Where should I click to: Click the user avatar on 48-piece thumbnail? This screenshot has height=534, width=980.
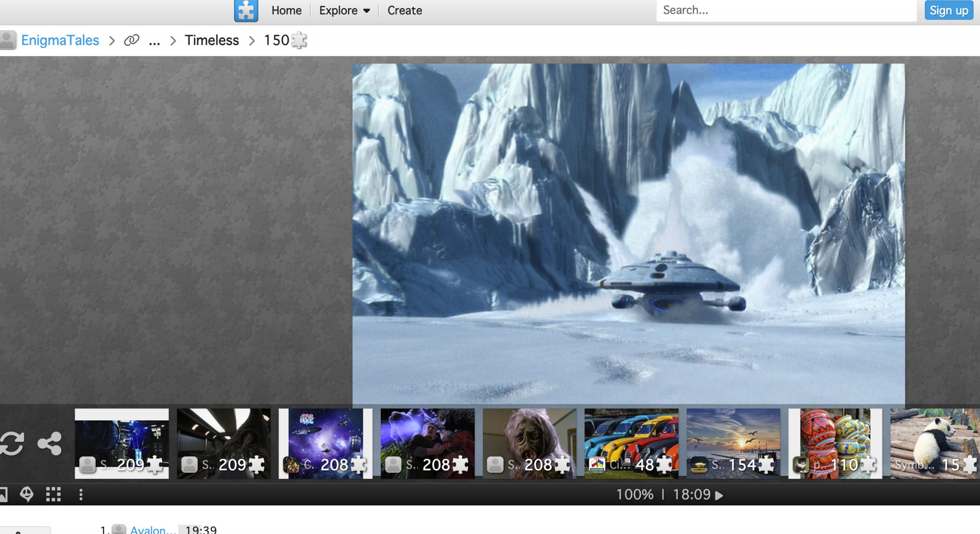click(x=597, y=465)
